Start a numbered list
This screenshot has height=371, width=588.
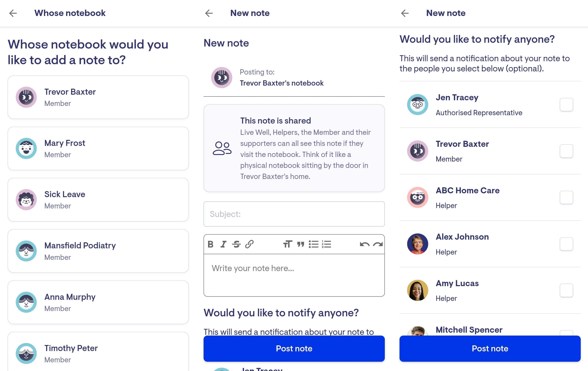pyautogui.click(x=327, y=244)
